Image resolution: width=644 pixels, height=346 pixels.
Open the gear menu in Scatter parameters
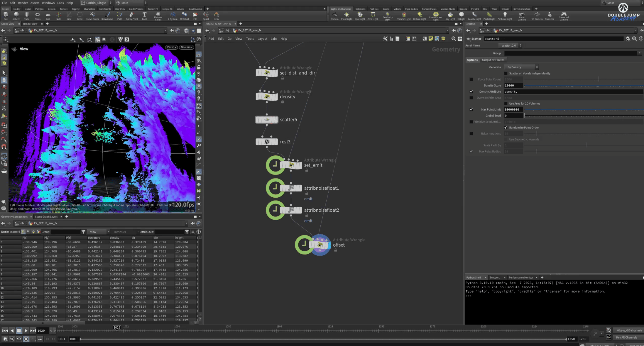[x=628, y=39]
